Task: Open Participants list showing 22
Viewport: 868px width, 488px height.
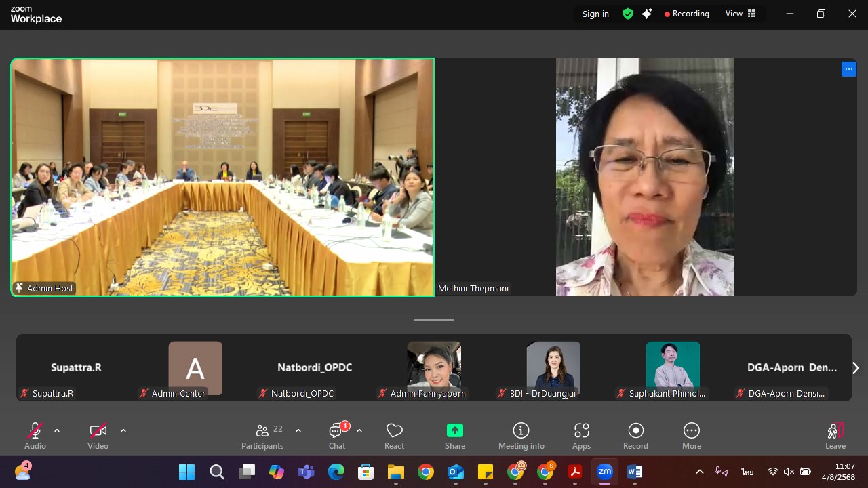Action: [262, 435]
